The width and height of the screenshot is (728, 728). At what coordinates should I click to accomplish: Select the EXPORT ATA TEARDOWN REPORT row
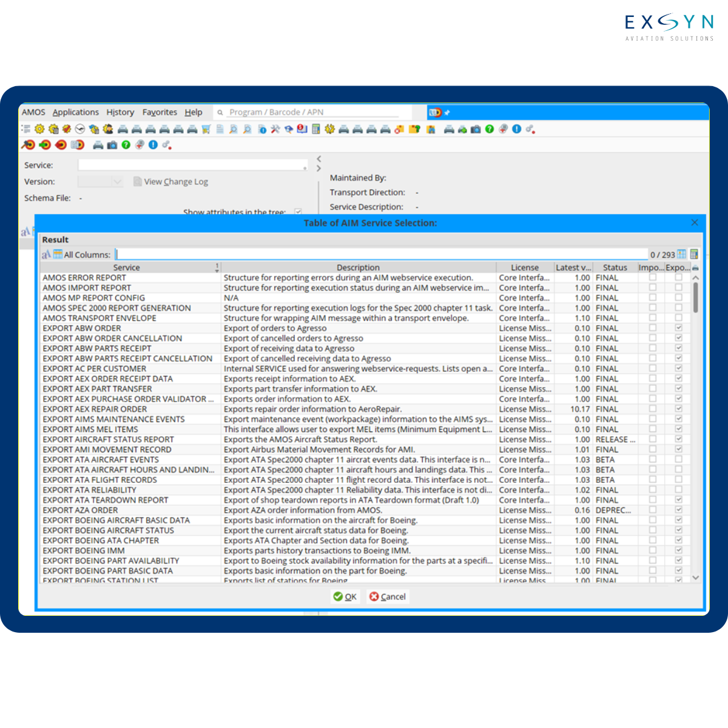point(366,500)
